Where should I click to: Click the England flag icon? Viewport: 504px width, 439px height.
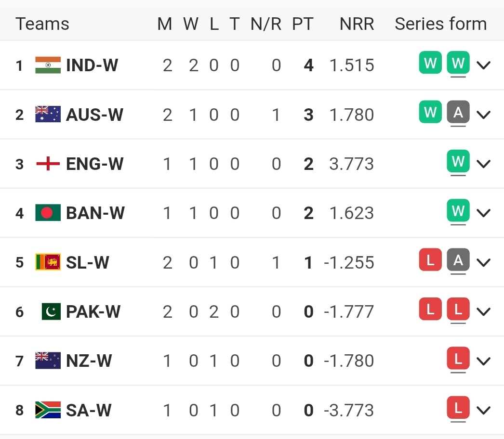pyautogui.click(x=48, y=164)
